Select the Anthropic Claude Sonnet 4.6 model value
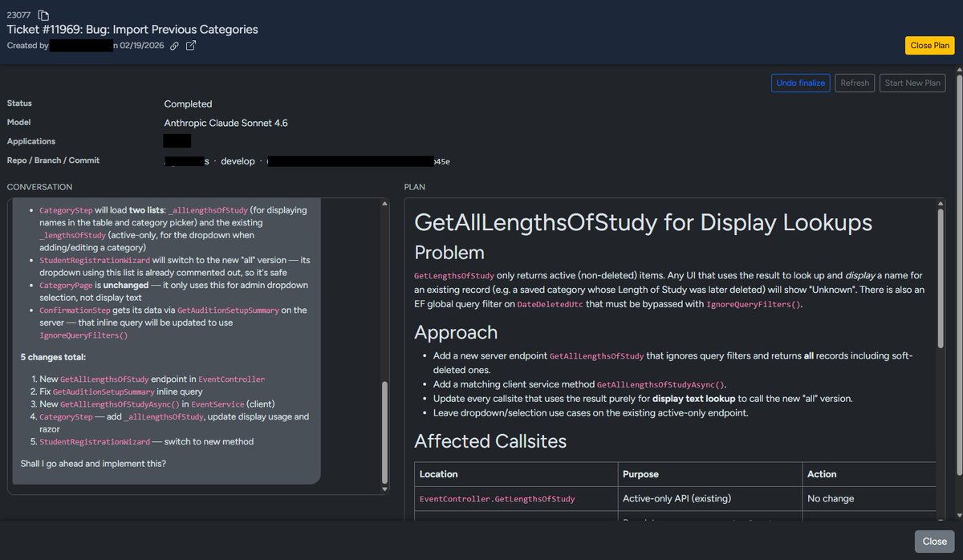963x560 pixels. [226, 123]
